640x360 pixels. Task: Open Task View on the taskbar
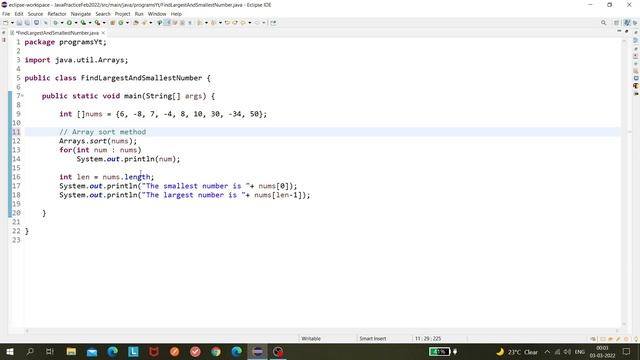tap(50, 351)
